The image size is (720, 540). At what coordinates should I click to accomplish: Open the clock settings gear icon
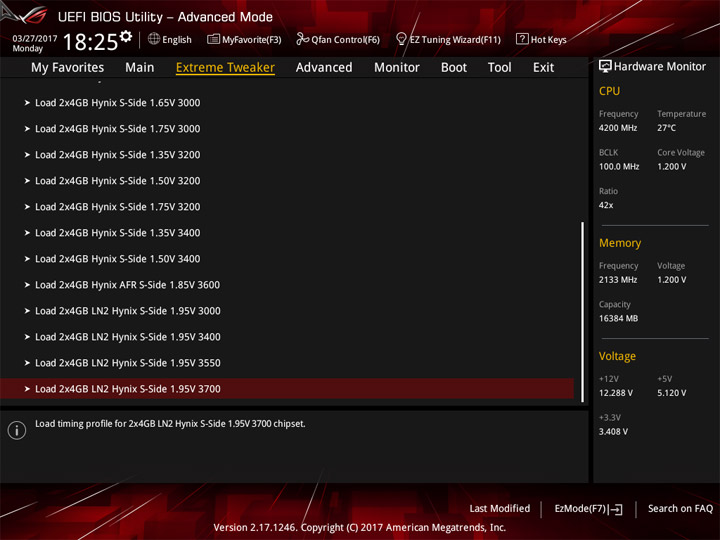tap(126, 36)
